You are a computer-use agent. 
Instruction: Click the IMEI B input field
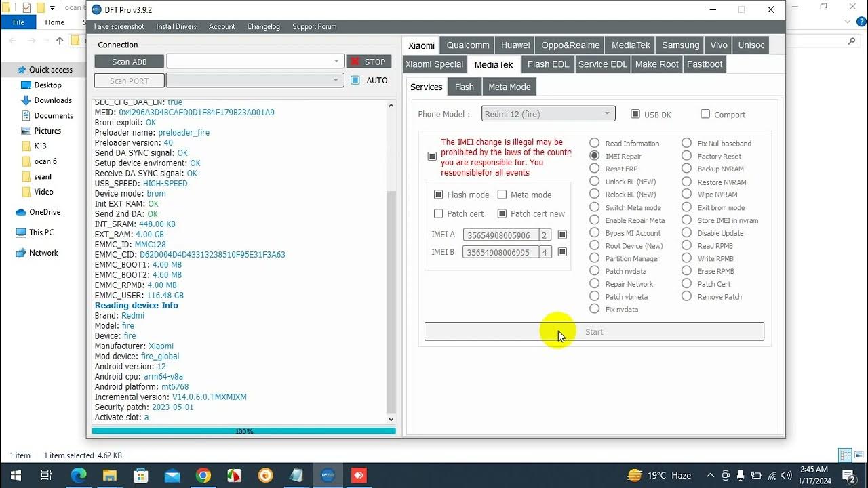click(501, 252)
